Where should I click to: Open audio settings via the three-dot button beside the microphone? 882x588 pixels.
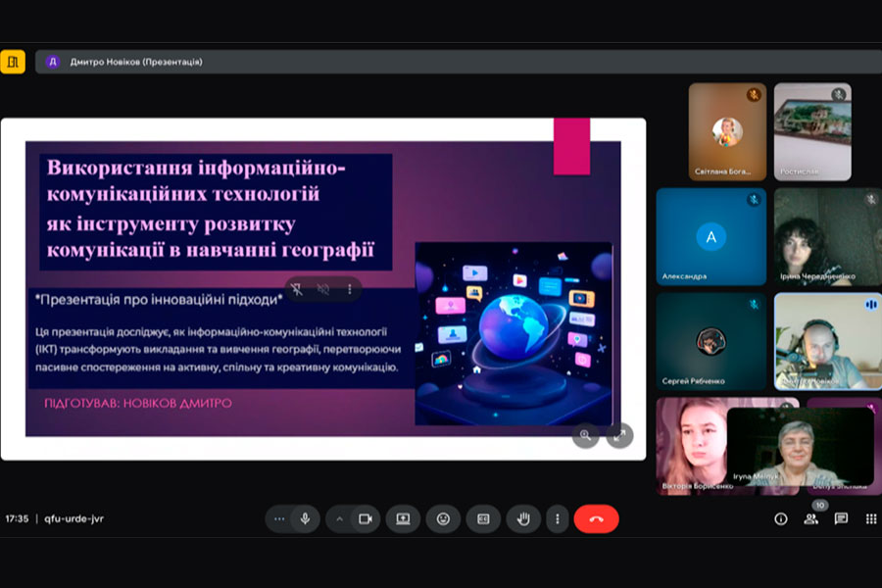(280, 518)
